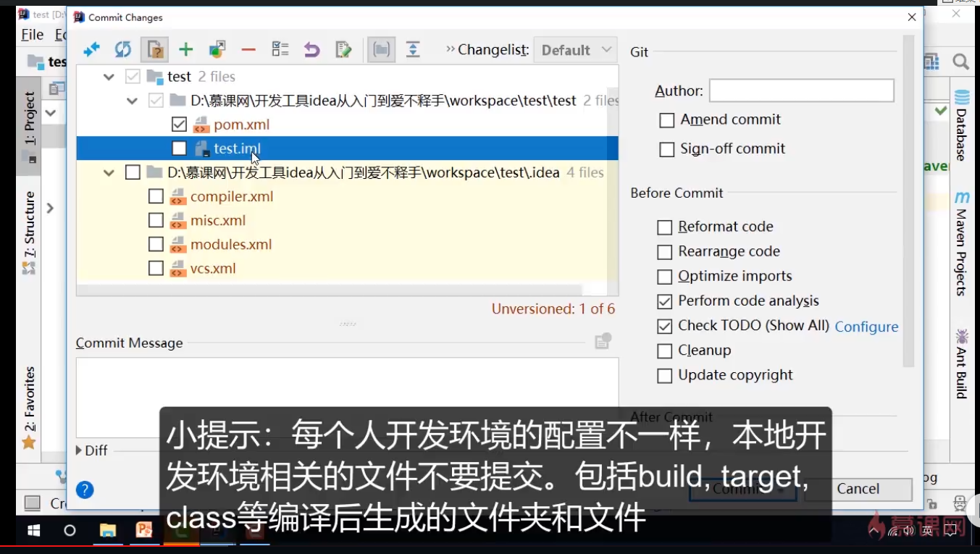Click the Expand All toolbar icon
The image size is (980, 554).
(x=413, y=49)
